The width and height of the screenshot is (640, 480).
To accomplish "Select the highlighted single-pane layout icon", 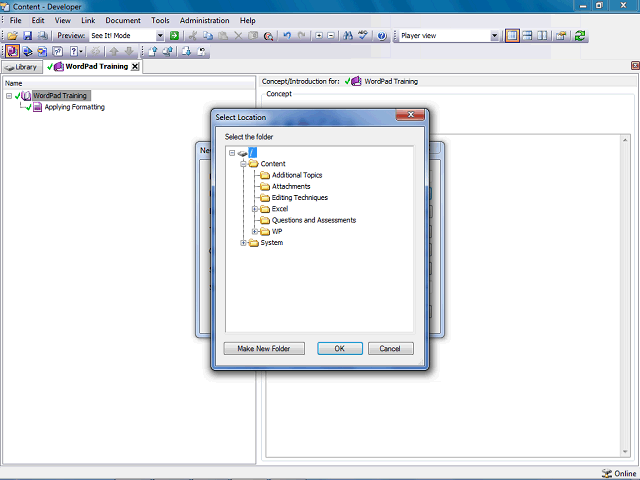I will [512, 36].
